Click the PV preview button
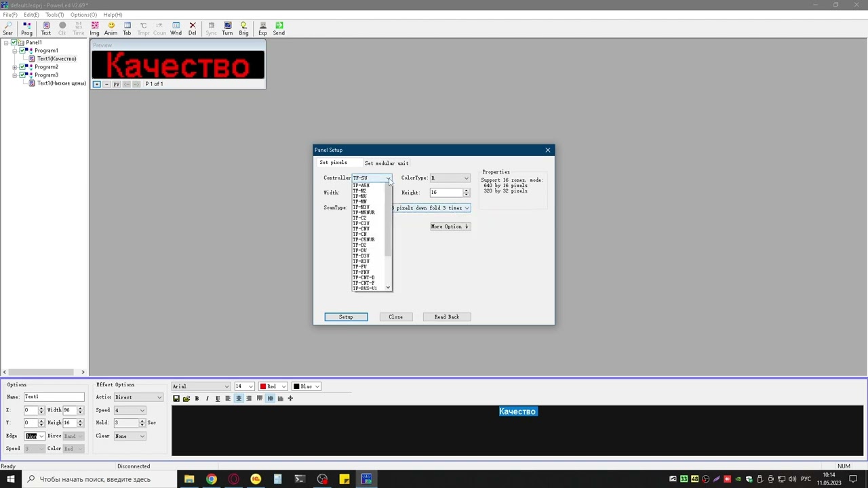The width and height of the screenshot is (868, 488). 117,84
